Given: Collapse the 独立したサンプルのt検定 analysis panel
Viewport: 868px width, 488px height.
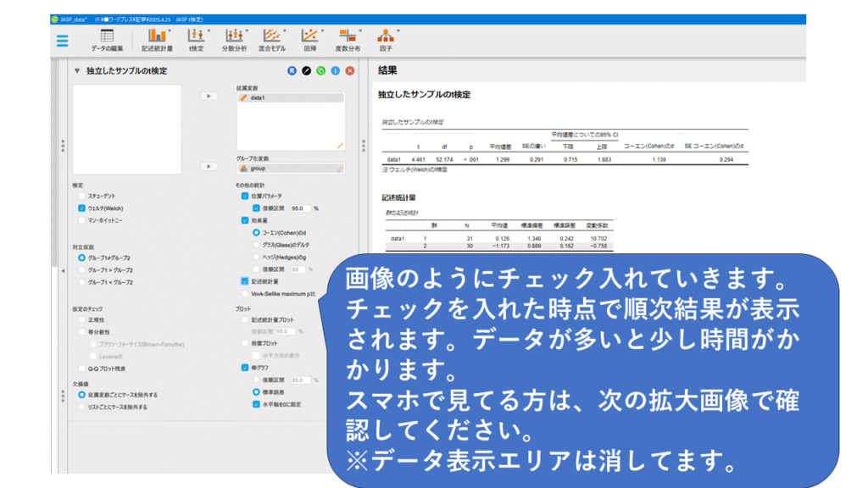Looking at the screenshot, I should (77, 71).
